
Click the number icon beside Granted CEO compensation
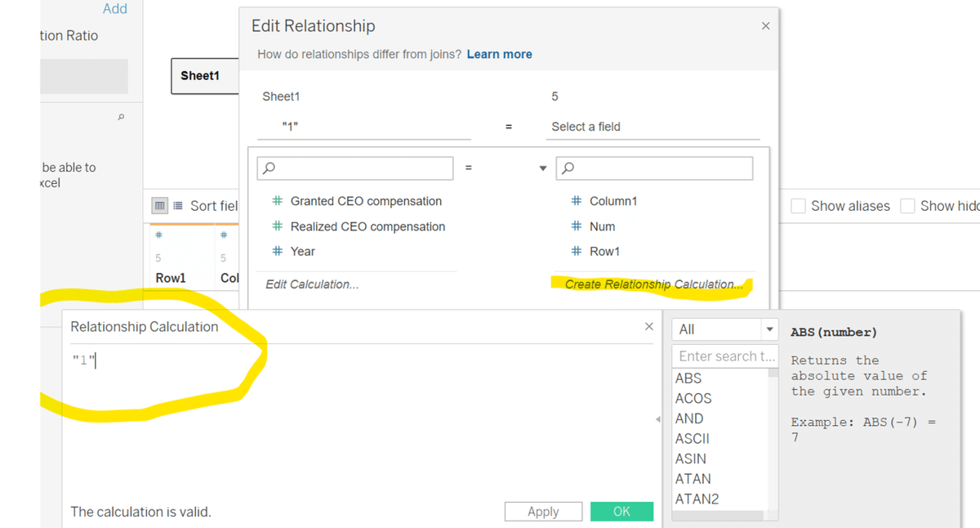[x=278, y=201]
